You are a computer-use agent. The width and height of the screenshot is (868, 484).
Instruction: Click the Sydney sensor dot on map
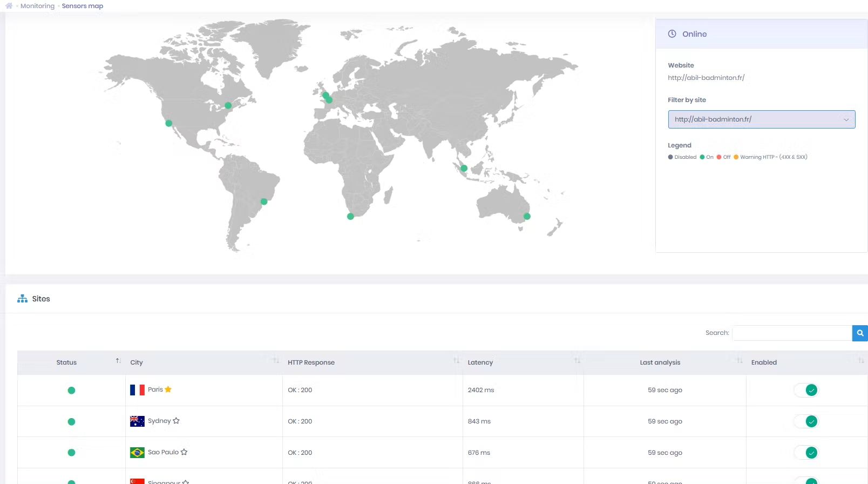pos(527,217)
